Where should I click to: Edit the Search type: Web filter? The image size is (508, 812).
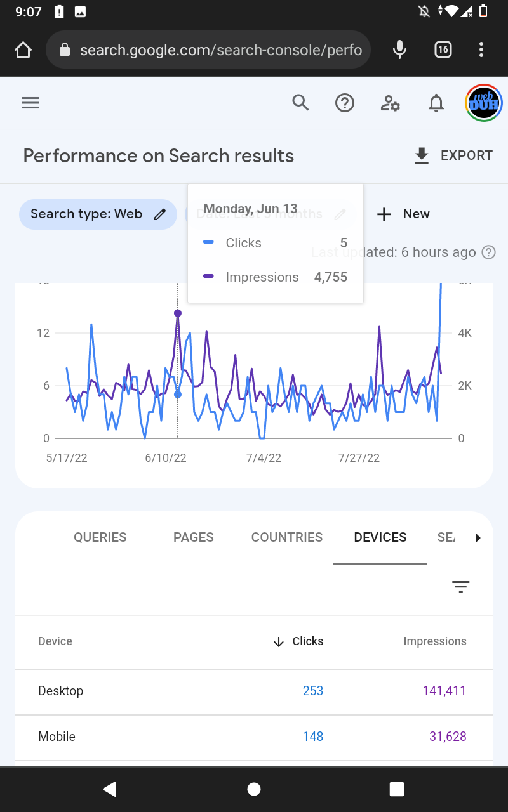point(98,214)
